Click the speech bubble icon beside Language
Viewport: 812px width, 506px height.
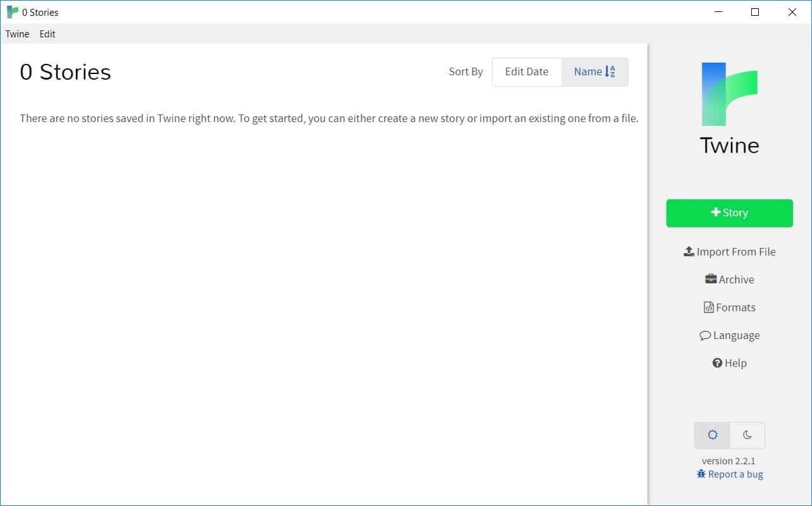[705, 336]
